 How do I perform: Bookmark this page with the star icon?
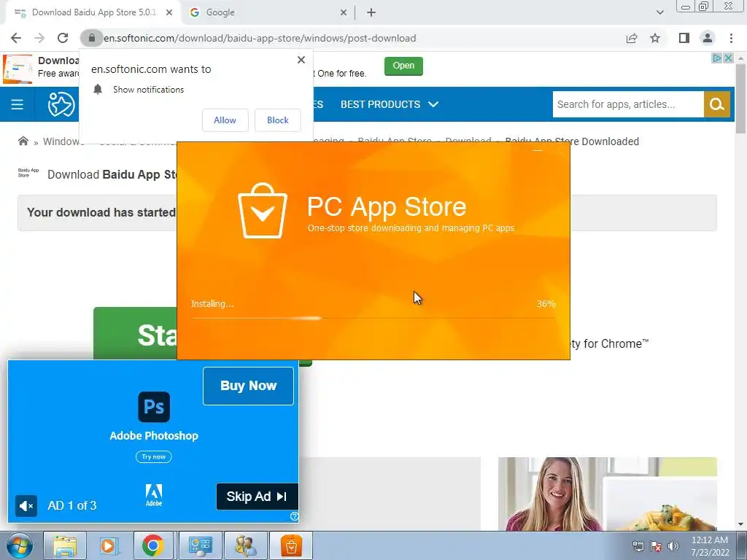point(655,38)
